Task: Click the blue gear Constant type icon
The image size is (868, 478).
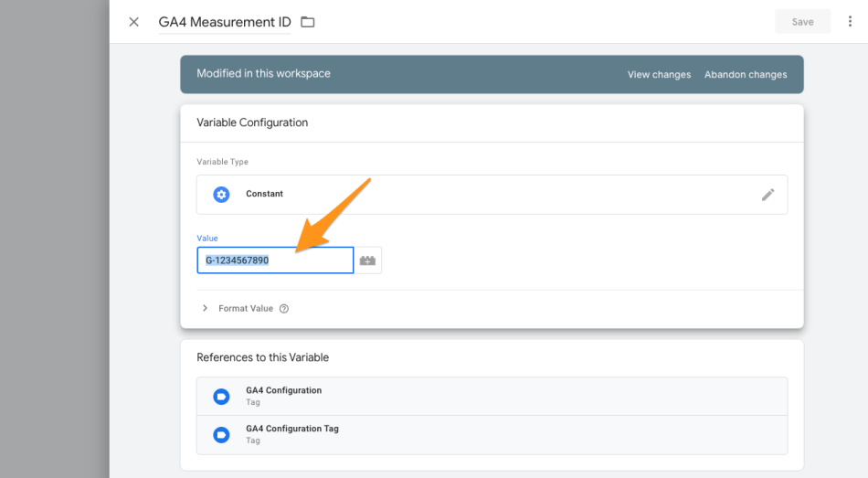Action: [x=221, y=195]
